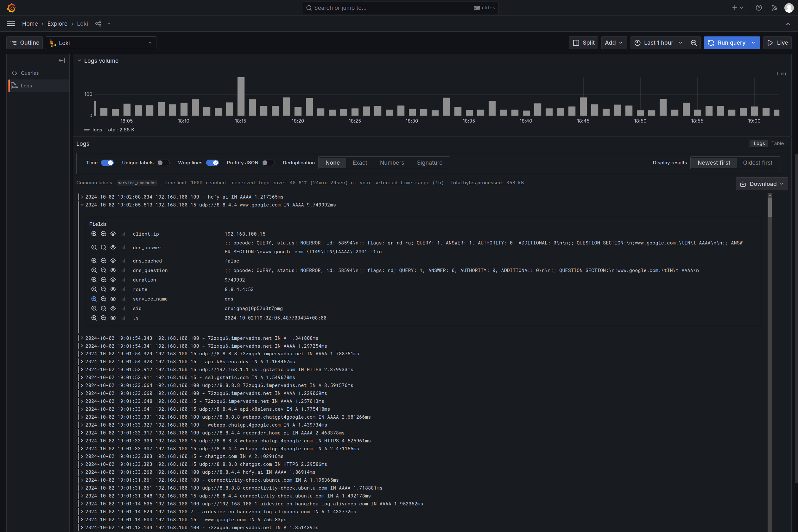The width and height of the screenshot is (798, 532).
Task: Disable Wrap lines option
Action: [x=212, y=163]
